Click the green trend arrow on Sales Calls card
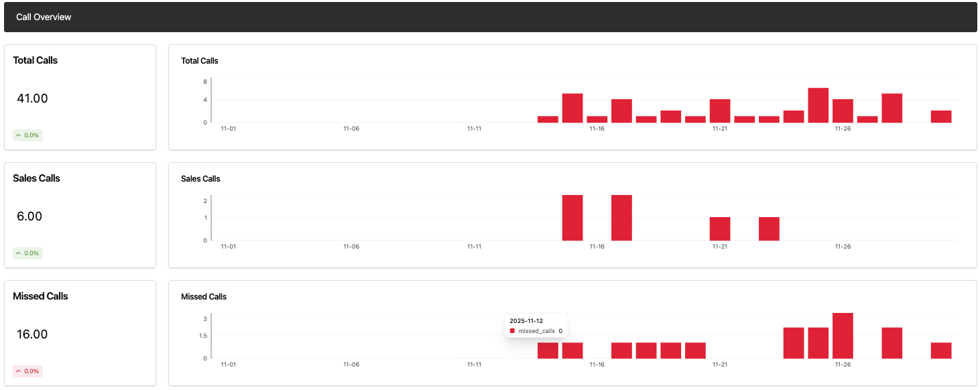This screenshot has height=390, width=980. tap(18, 253)
